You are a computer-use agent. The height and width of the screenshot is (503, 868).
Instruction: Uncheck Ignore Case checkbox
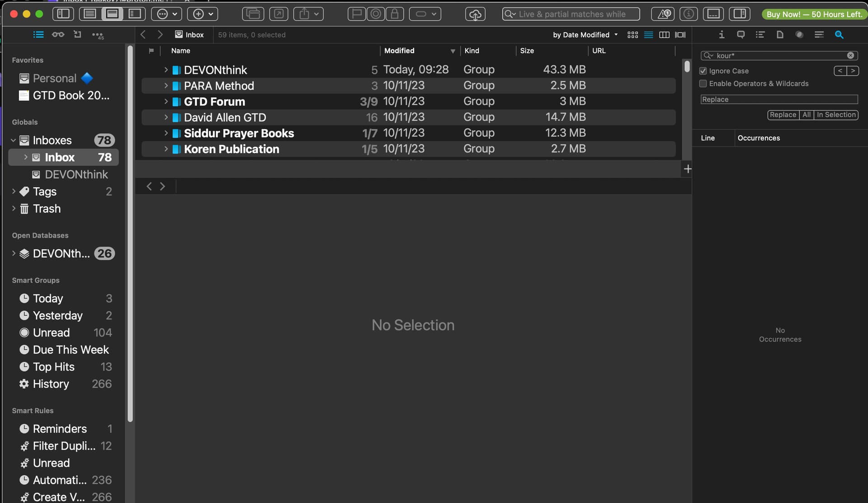[703, 71]
